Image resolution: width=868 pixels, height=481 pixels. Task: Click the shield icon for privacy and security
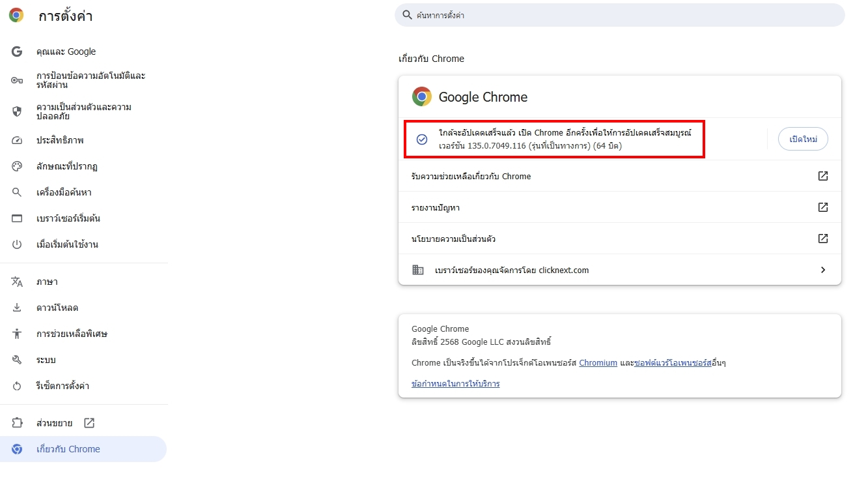pyautogui.click(x=17, y=111)
